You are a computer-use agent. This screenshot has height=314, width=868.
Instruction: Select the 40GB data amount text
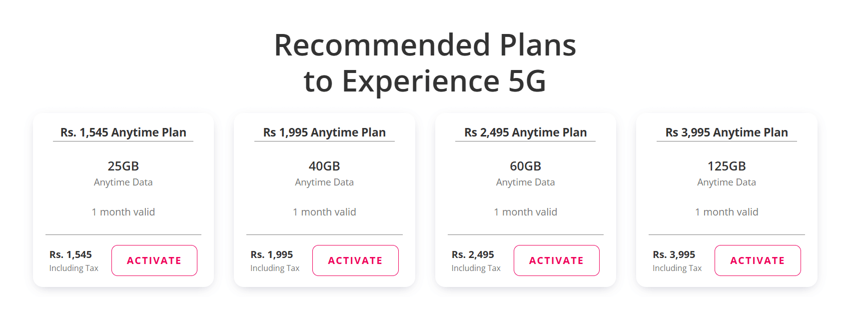[x=324, y=166]
